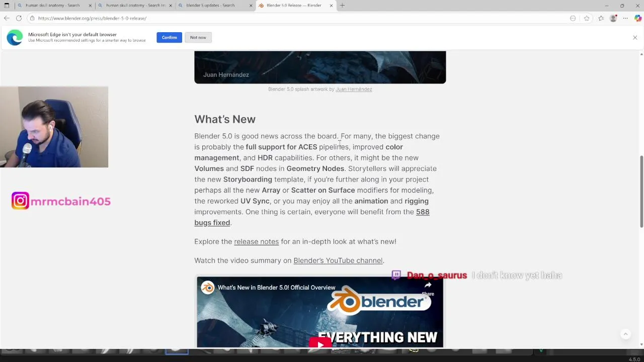
Task: Share the YouTube video via share arrow
Action: 428,288
